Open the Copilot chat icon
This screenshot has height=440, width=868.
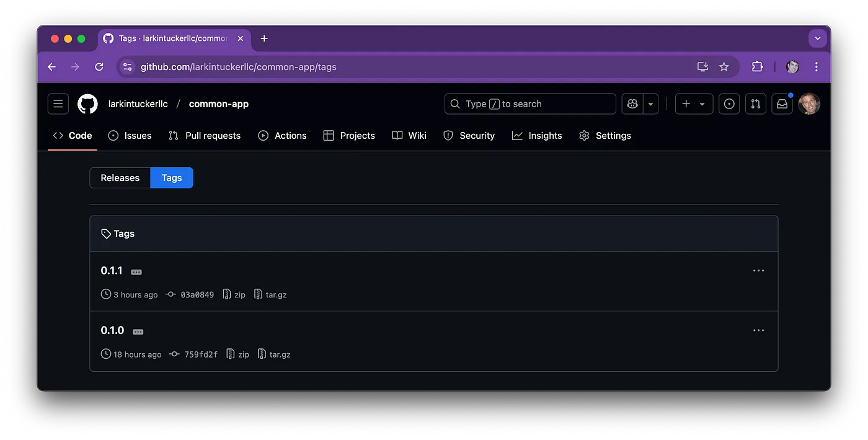(x=632, y=104)
